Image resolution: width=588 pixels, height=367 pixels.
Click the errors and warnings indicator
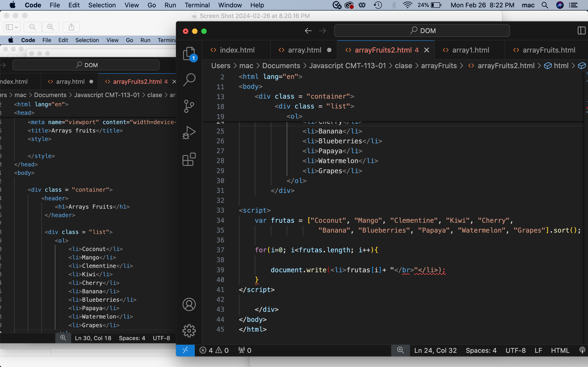tap(214, 350)
